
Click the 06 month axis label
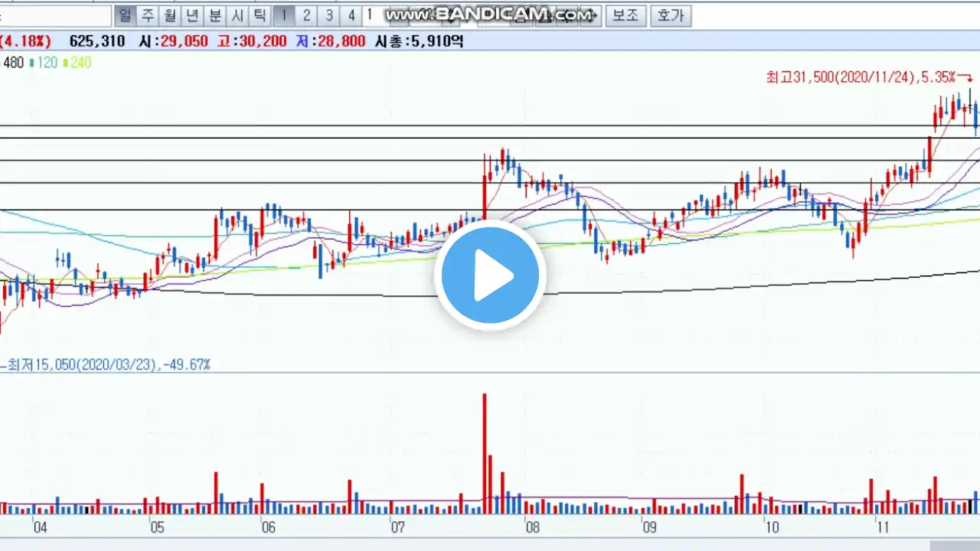[x=268, y=527]
